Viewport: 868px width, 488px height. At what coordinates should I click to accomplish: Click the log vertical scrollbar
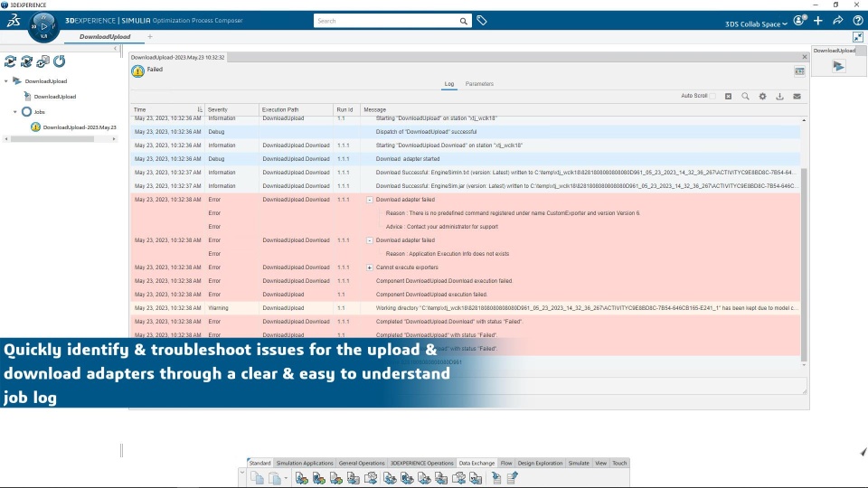pyautogui.click(x=804, y=266)
